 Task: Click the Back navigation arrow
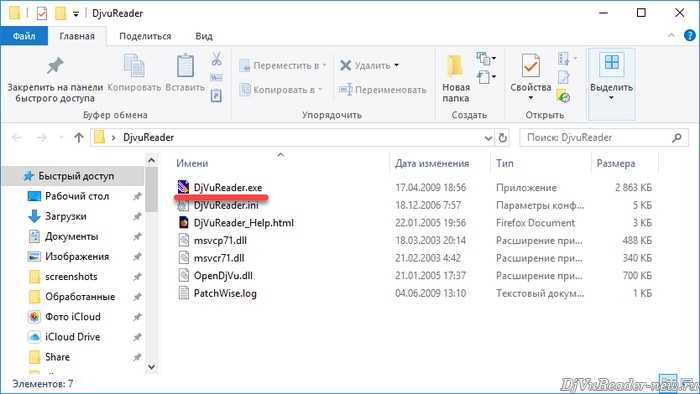(17, 137)
